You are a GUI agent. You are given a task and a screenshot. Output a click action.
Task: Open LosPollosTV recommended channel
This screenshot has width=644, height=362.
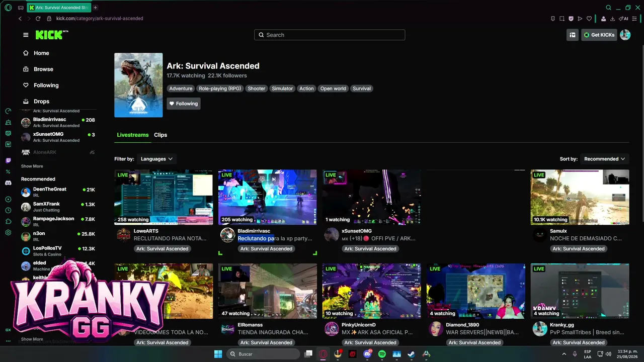[58, 251]
